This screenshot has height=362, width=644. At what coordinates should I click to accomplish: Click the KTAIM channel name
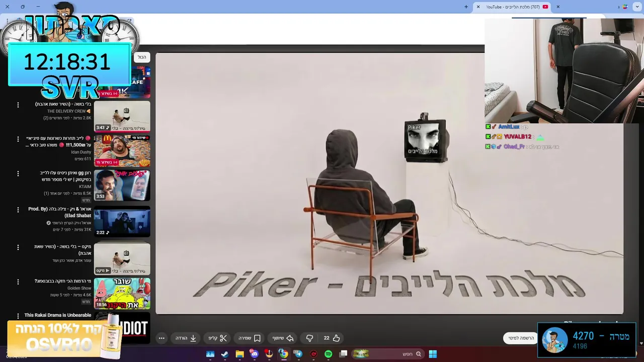tap(85, 187)
